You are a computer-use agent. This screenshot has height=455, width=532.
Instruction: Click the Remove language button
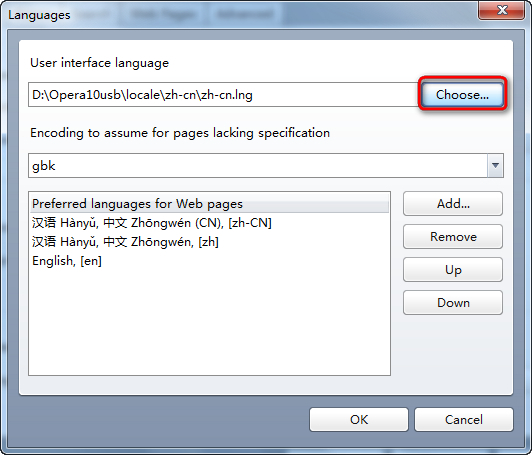coord(453,236)
